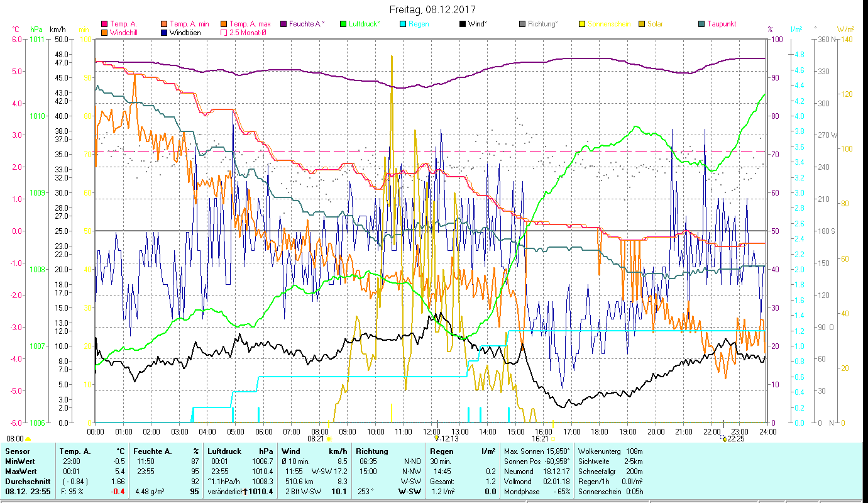This screenshot has height=503, width=868.
Task: Click the Neumond 18.12.17 entry
Action: [x=536, y=472]
